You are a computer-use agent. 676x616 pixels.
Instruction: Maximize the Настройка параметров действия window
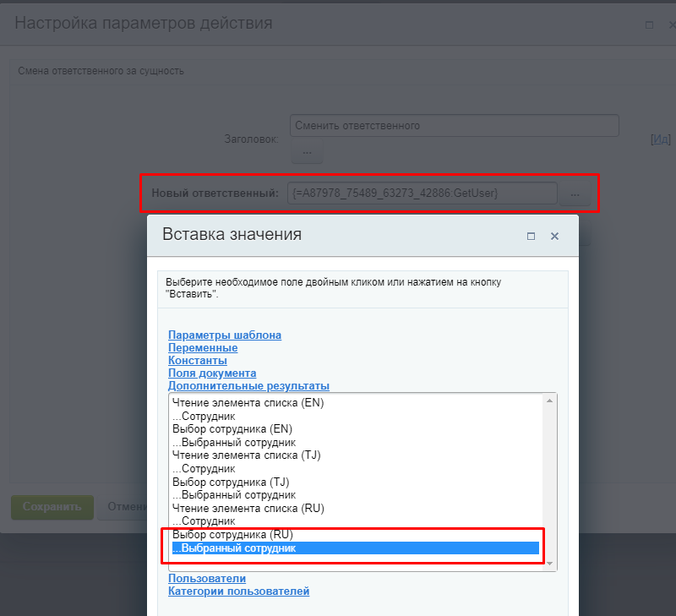pyautogui.click(x=649, y=25)
